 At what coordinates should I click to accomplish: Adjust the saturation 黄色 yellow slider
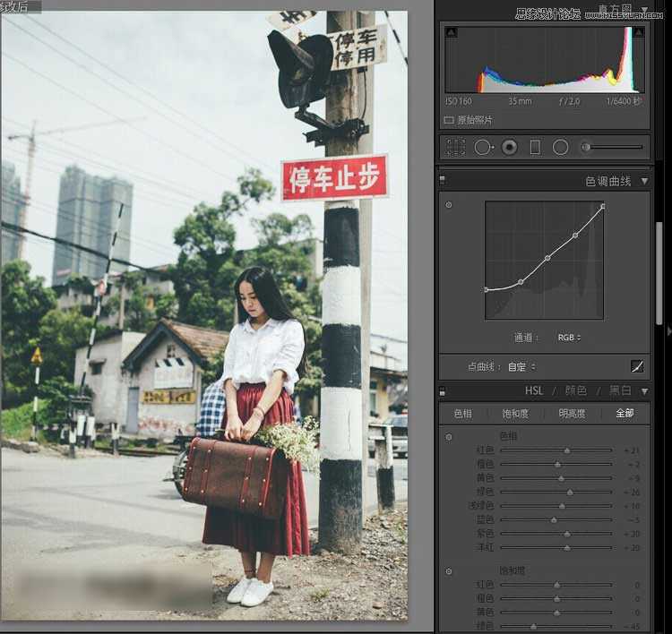[x=556, y=613]
